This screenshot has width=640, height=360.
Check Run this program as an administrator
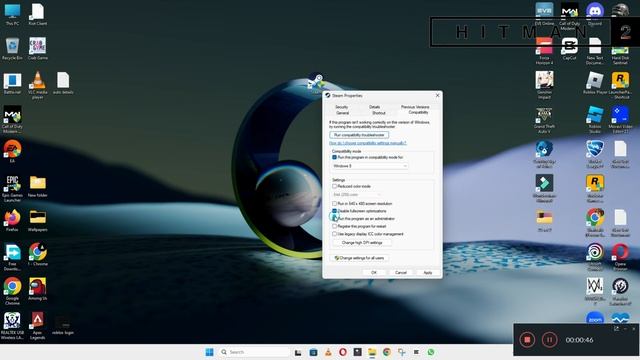334,218
